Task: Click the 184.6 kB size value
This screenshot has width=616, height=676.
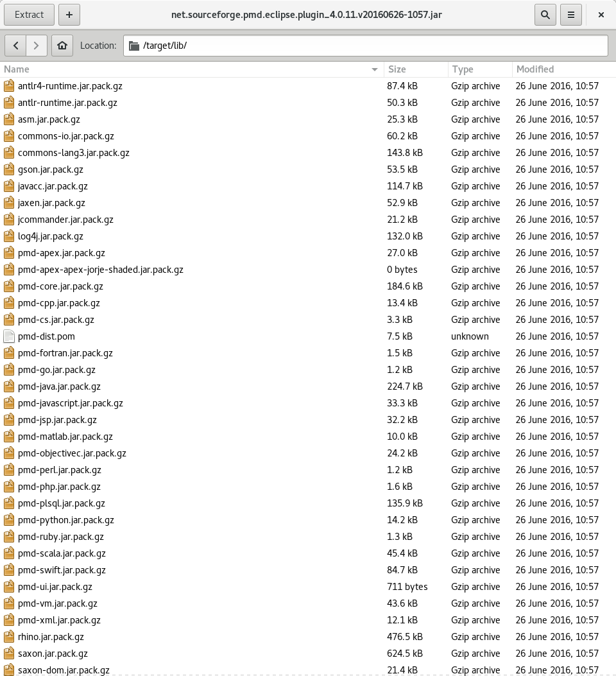Action: click(x=404, y=286)
